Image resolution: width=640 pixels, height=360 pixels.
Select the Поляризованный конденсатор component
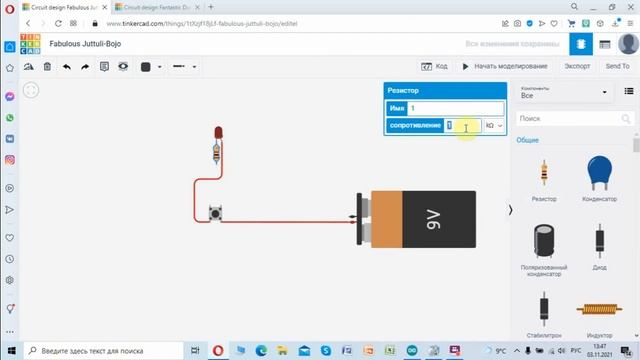click(544, 250)
